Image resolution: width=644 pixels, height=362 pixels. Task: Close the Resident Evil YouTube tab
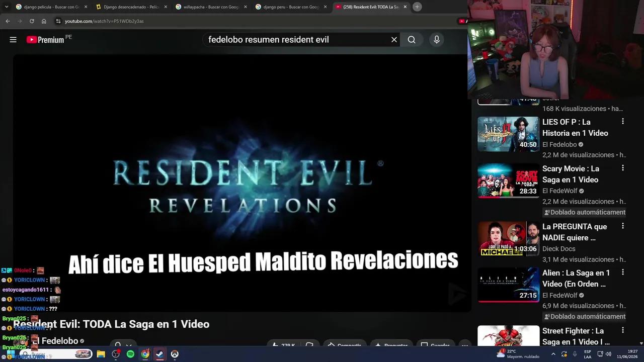[405, 7]
